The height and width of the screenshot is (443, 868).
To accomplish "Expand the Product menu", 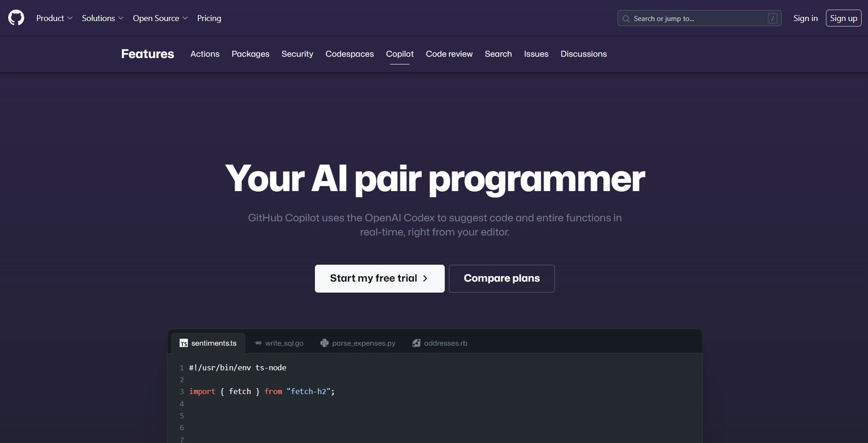I will pos(54,18).
